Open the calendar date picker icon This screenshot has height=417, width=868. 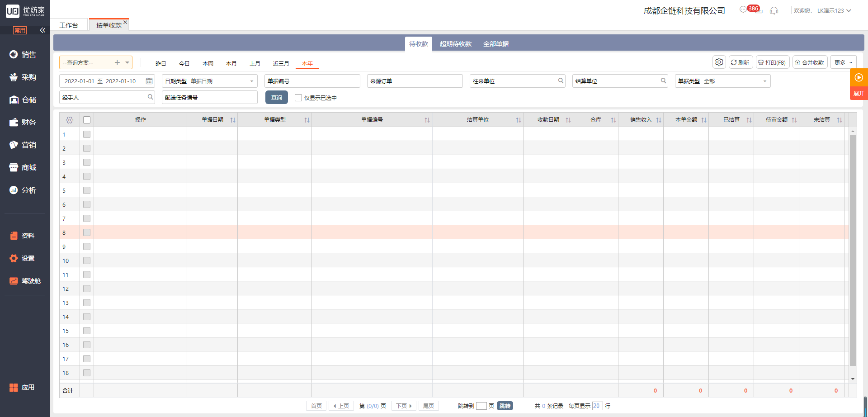[x=149, y=81]
